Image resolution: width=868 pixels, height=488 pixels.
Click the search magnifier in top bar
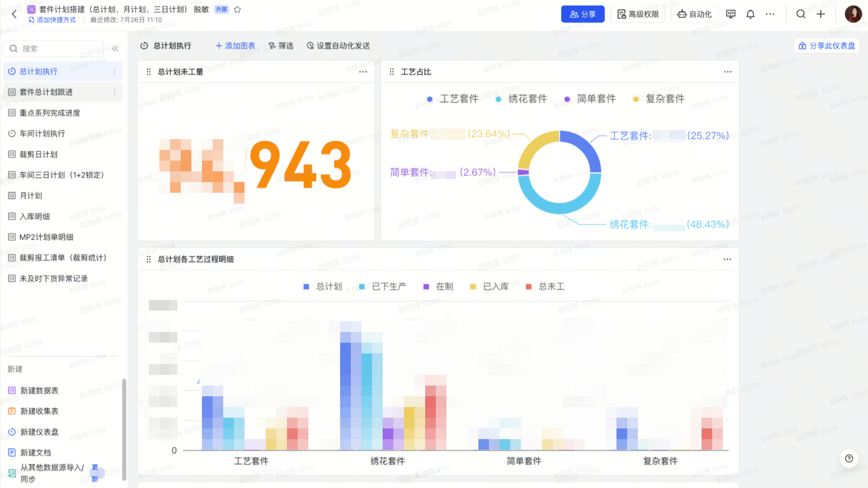pos(800,14)
